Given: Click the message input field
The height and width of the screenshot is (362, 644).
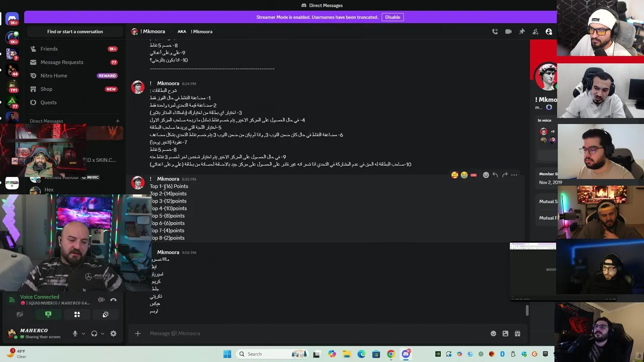Looking at the screenshot, I should [x=317, y=333].
